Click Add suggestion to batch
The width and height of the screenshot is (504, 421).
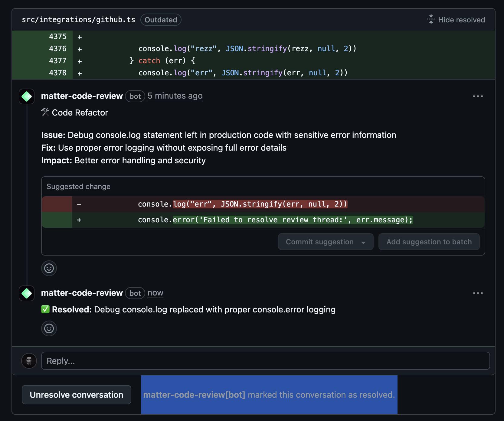[x=429, y=242]
